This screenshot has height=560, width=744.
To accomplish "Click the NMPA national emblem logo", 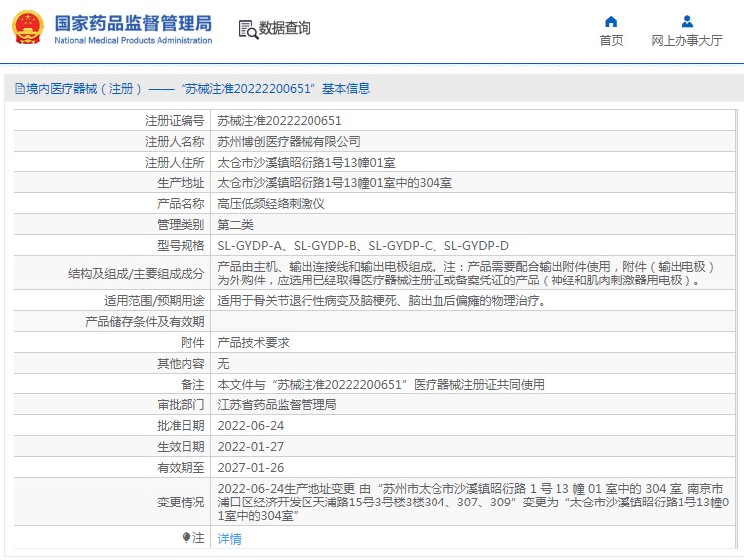I will [x=28, y=28].
